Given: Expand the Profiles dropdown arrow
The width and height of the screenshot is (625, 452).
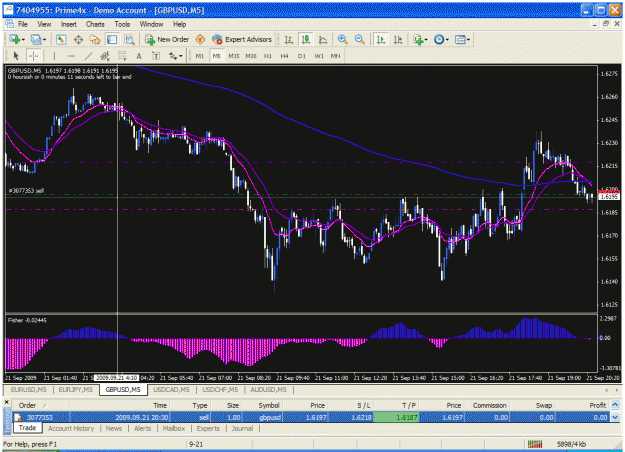Looking at the screenshot, I should pos(44,40).
